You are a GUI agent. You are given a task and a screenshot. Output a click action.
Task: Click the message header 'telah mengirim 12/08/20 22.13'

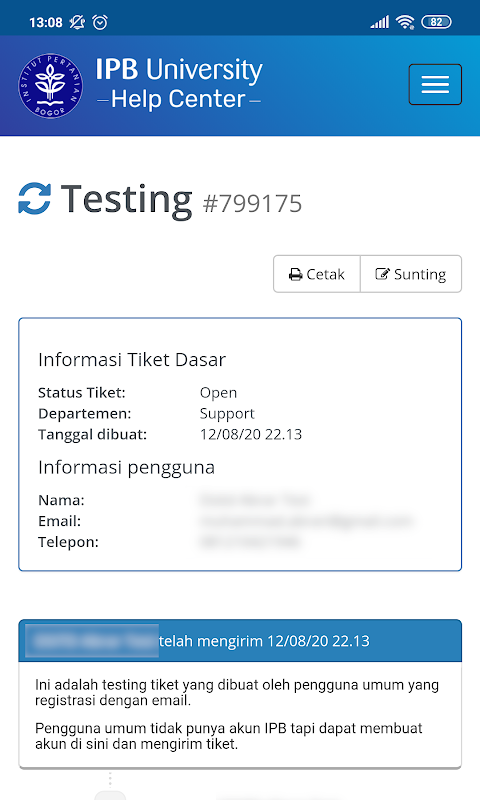(264, 641)
